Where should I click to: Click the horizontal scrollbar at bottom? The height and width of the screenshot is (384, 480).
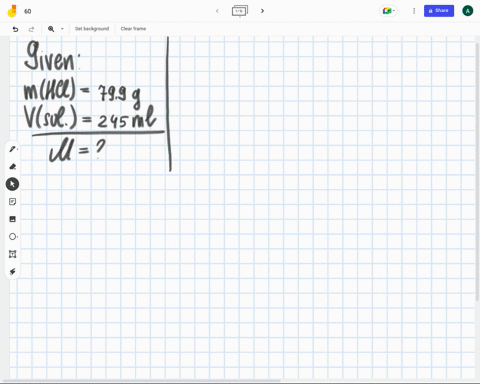(142, 381)
